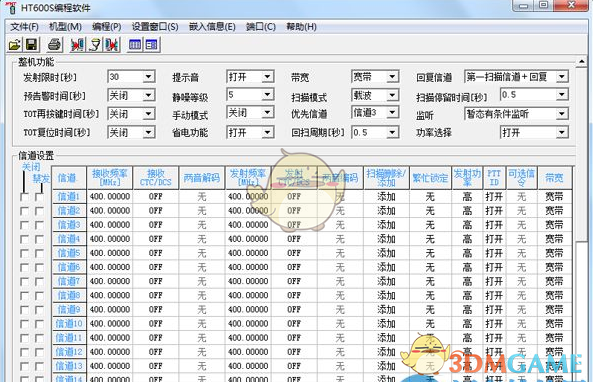Save using the floppy disk icon
Image resolution: width=593 pixels, height=382 pixels.
32,45
